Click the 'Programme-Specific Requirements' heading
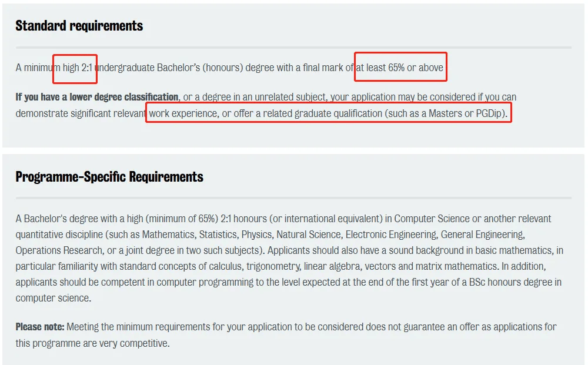Screen dimensions: 588x365 click(109, 176)
